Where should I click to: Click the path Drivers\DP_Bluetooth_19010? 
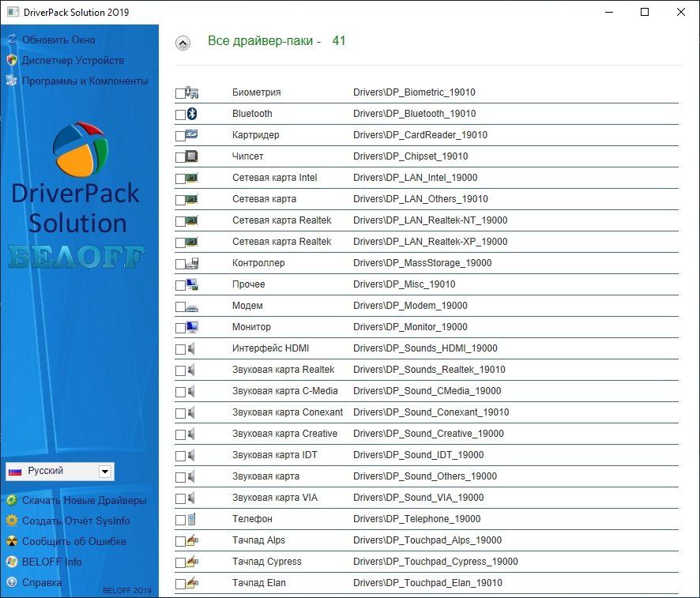coord(415,113)
